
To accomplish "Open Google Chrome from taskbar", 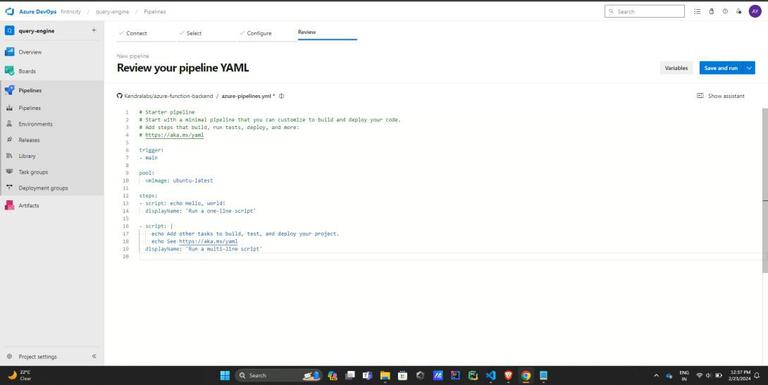I will point(526,375).
